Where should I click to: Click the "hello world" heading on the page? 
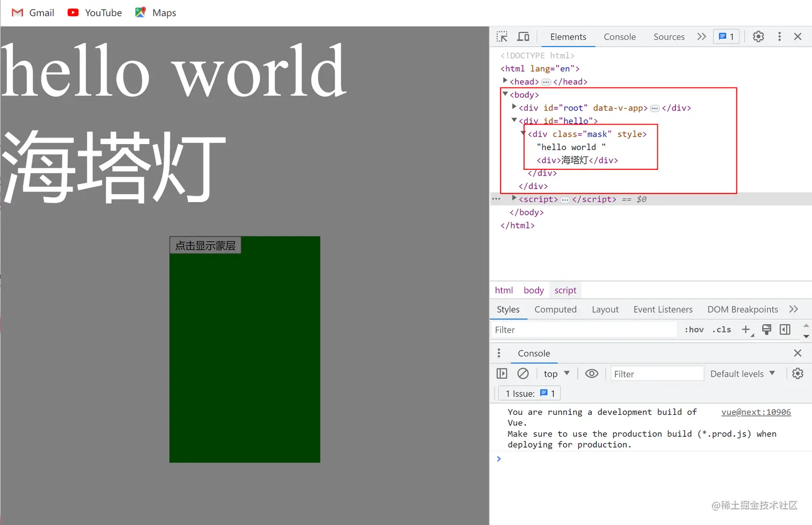click(173, 71)
